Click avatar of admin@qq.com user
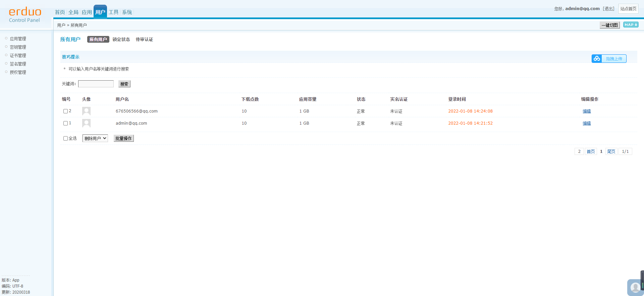Image resolution: width=644 pixels, height=296 pixels. tap(86, 123)
